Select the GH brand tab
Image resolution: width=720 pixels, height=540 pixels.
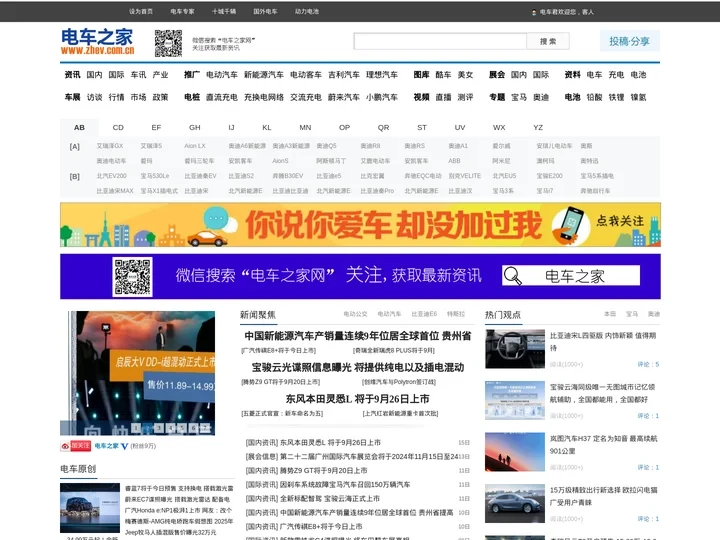(195, 128)
